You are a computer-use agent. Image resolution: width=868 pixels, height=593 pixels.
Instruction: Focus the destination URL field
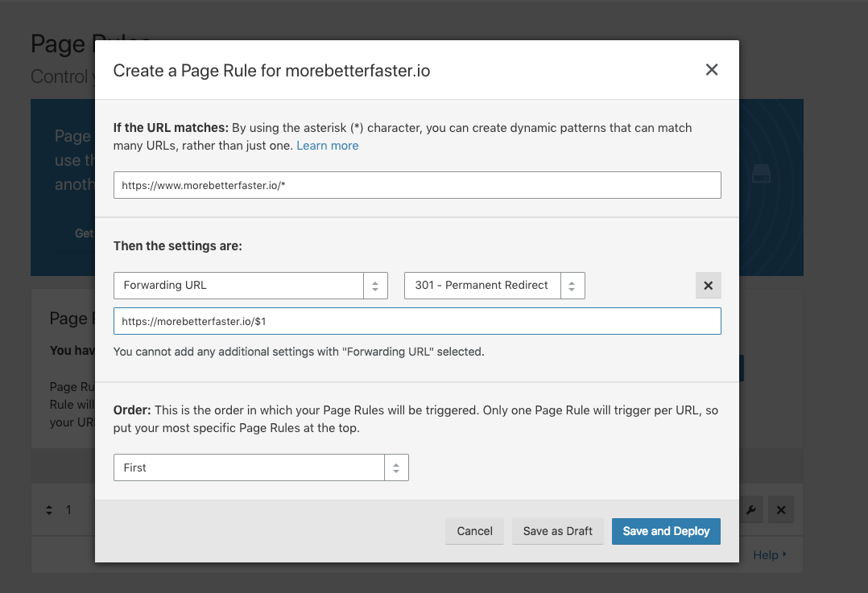(x=417, y=321)
